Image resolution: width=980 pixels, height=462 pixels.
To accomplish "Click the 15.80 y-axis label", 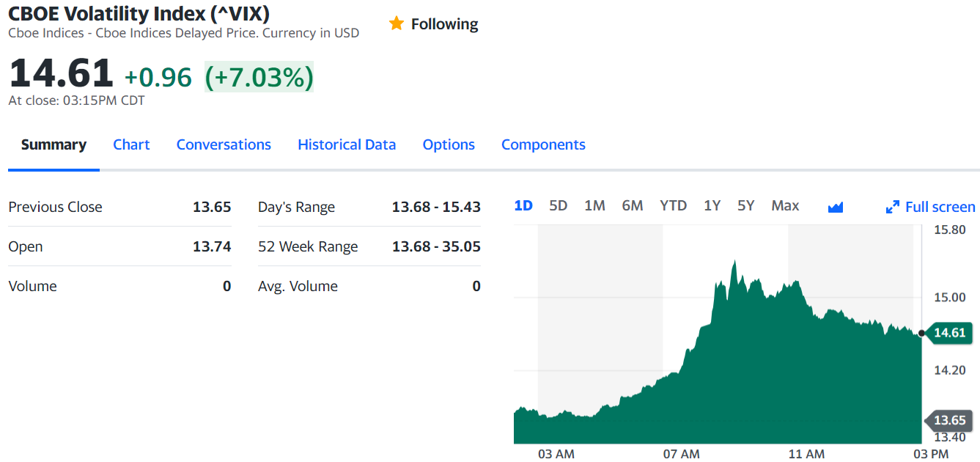I will pyautogui.click(x=949, y=230).
